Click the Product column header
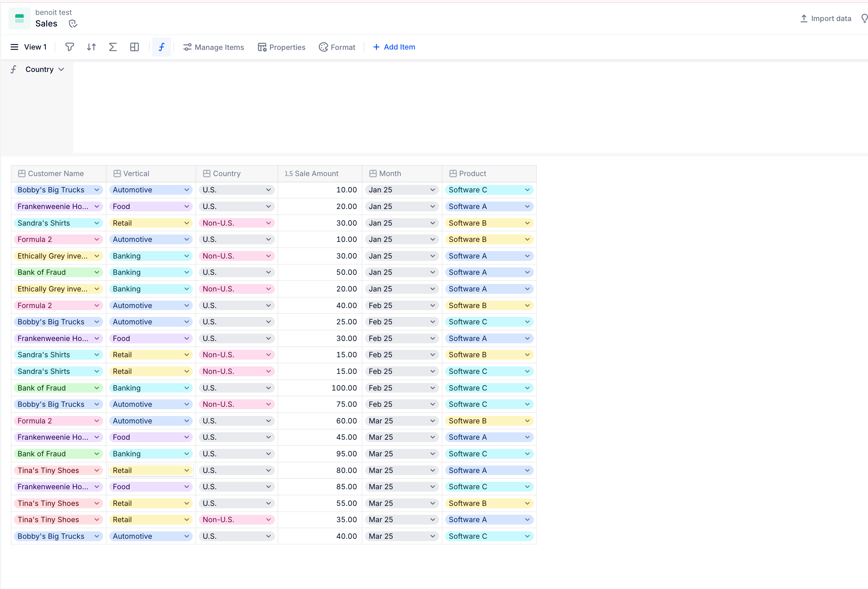The height and width of the screenshot is (589, 868). (489, 174)
